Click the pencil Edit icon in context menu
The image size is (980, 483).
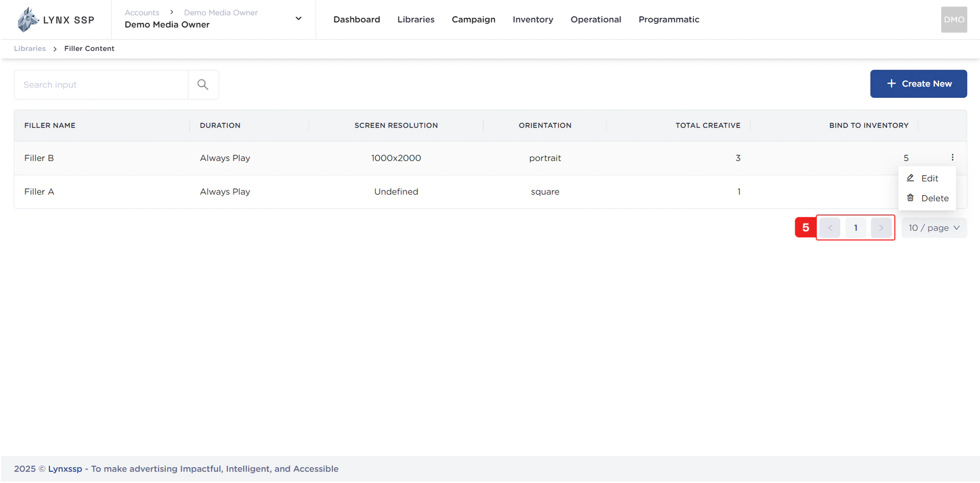click(911, 178)
